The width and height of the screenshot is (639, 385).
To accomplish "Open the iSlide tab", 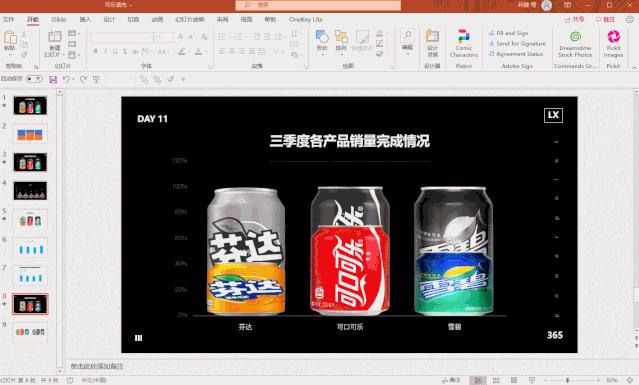I will 58,19.
